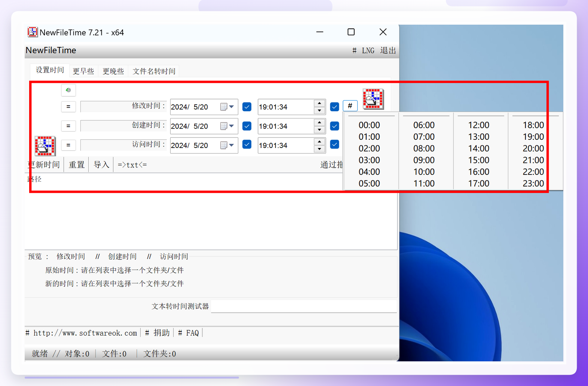This screenshot has width=588, height=386.
Task: Decrease the 创建时间 time with down arrow
Action: tap(319, 130)
